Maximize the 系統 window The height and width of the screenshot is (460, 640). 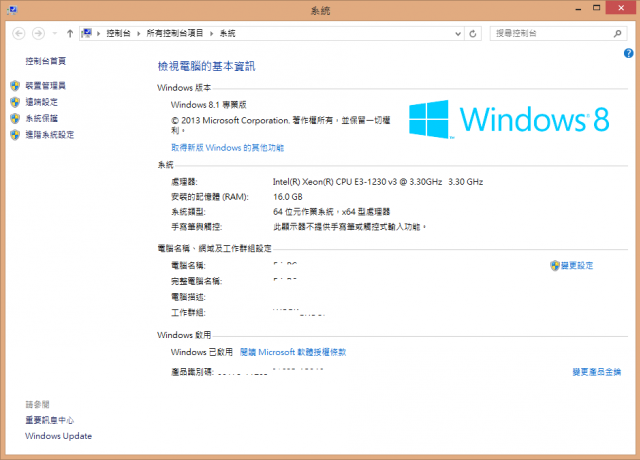(x=597, y=8)
